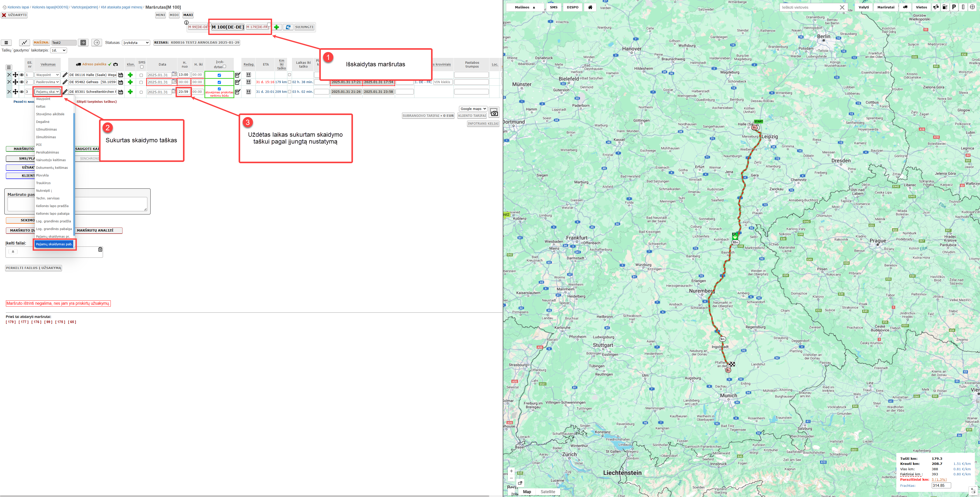This screenshot has width=980, height=497.
Task: Select Pajamų skaidymas pab. option
Action: pyautogui.click(x=54, y=244)
